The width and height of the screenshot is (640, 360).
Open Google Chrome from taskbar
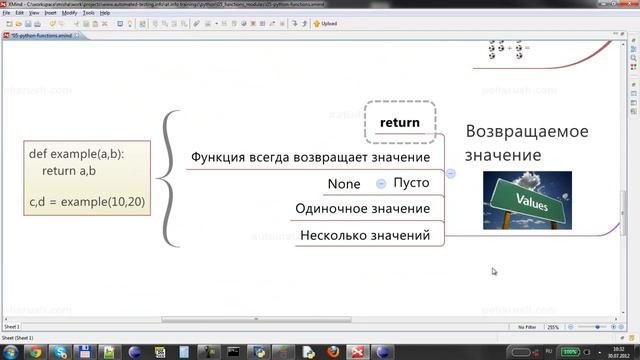[x=35, y=352]
